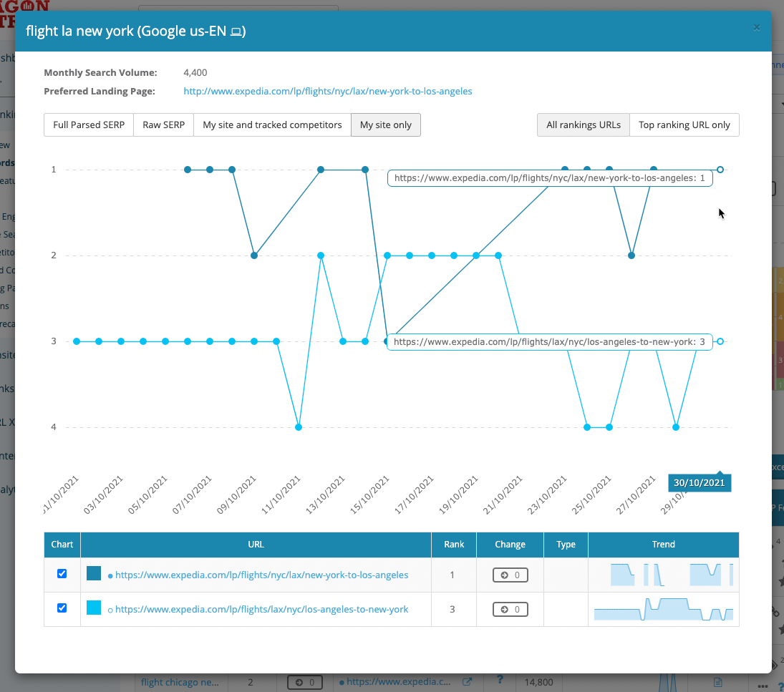Click tooltip showing new-york-to-los-angeles: 1

point(550,178)
